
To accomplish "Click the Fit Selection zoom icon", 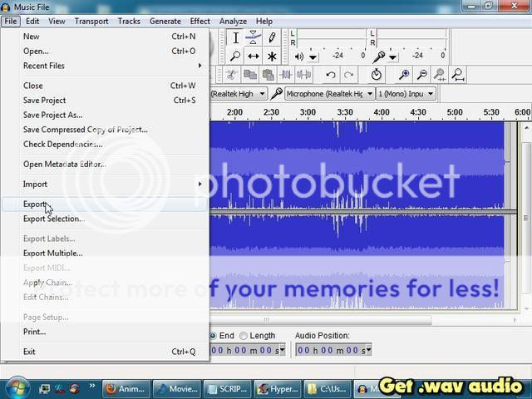I will (440, 75).
